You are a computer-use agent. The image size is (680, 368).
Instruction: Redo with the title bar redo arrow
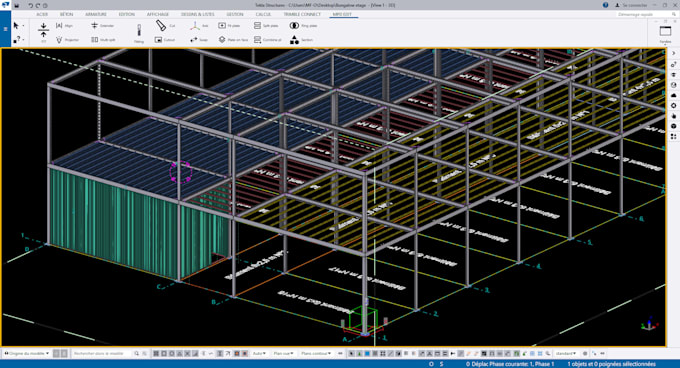[x=38, y=6]
